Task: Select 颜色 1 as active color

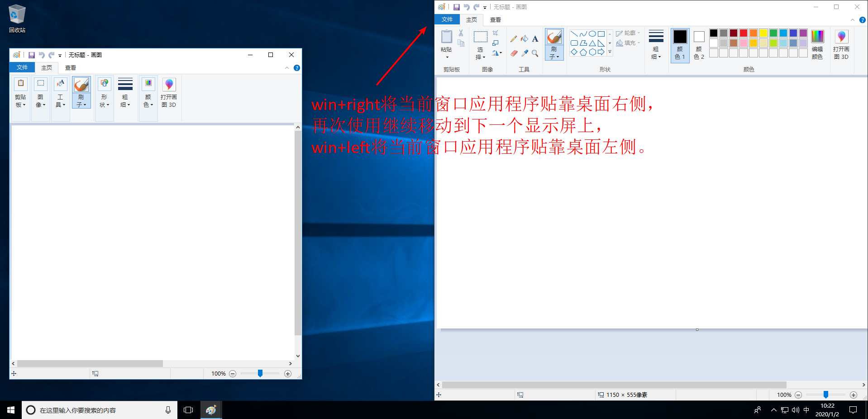Action: click(x=680, y=45)
